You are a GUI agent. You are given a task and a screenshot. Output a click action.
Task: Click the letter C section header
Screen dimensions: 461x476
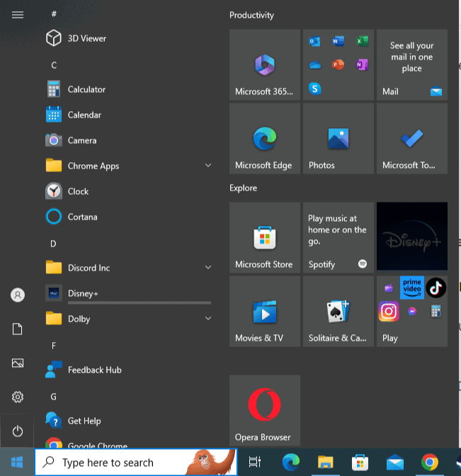pos(54,65)
